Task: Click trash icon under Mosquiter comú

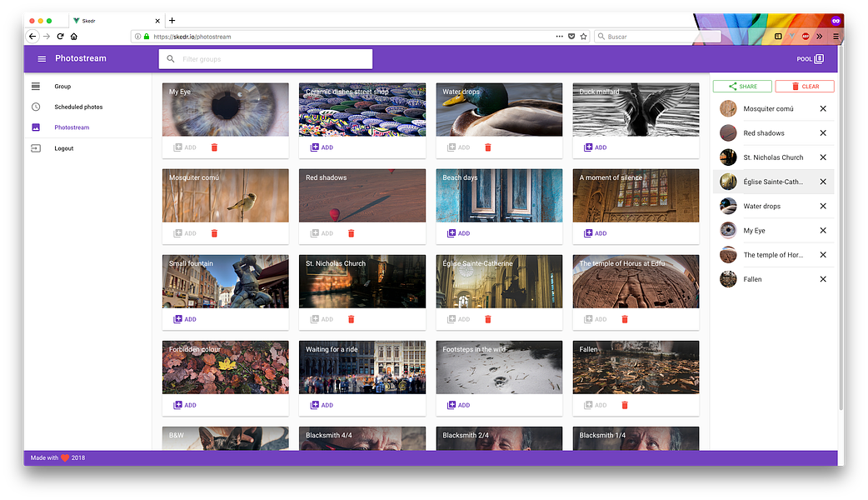Action: click(x=214, y=233)
